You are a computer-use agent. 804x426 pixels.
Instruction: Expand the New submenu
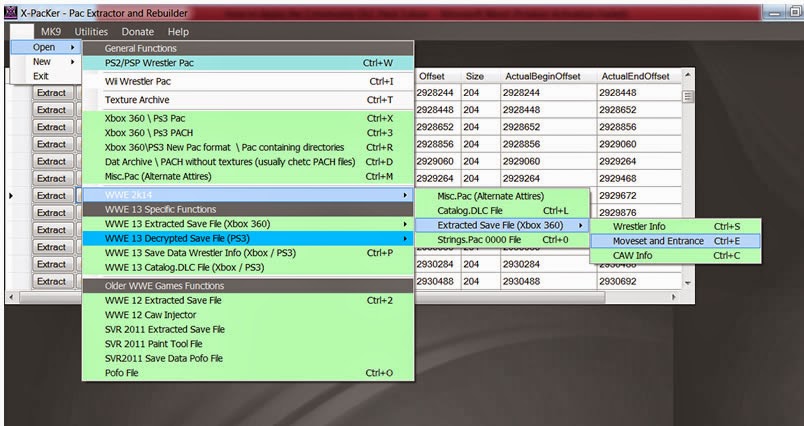(46, 62)
